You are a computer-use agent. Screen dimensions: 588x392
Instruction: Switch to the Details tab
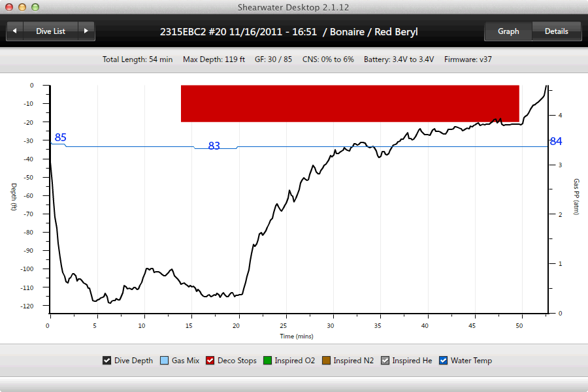[x=556, y=31]
